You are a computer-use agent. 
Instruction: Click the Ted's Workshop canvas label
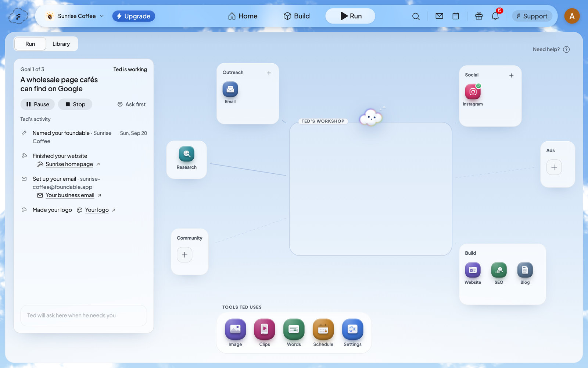[323, 121]
